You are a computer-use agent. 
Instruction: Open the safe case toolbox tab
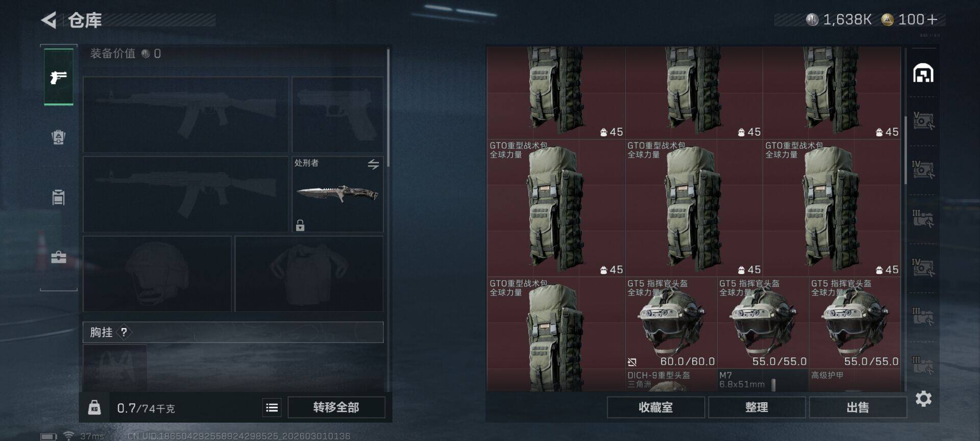[59, 257]
